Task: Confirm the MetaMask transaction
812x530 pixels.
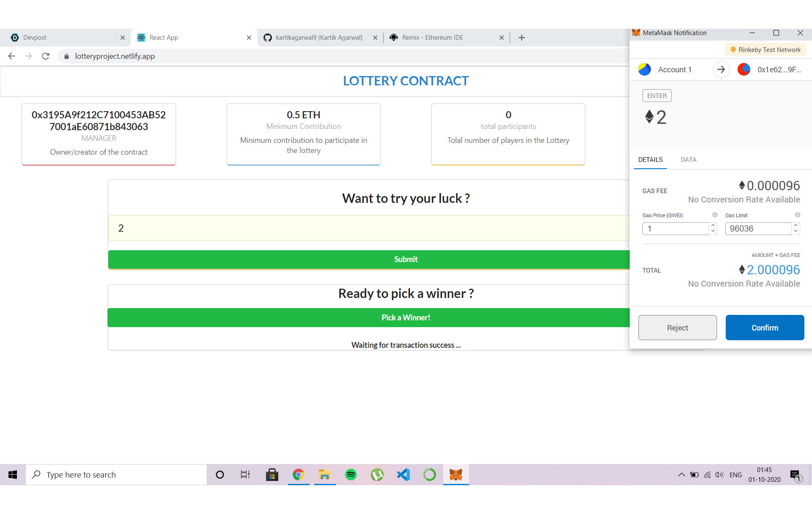Action: point(765,328)
